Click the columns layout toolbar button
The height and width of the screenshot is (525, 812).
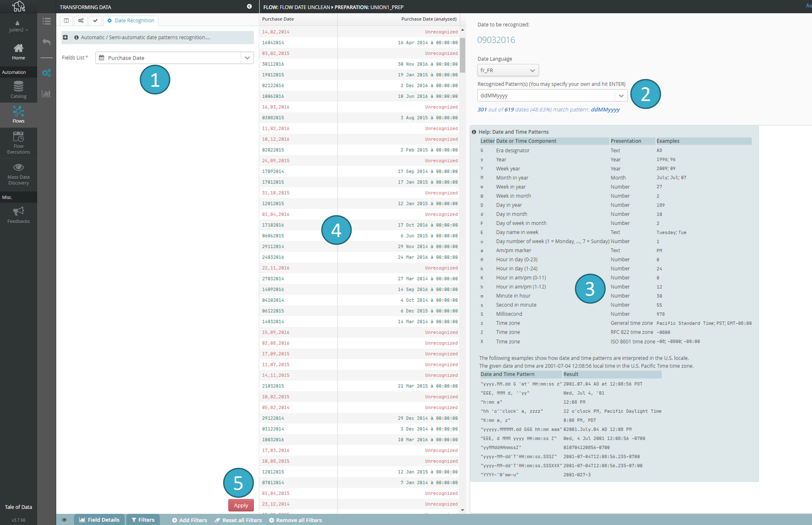pos(66,20)
